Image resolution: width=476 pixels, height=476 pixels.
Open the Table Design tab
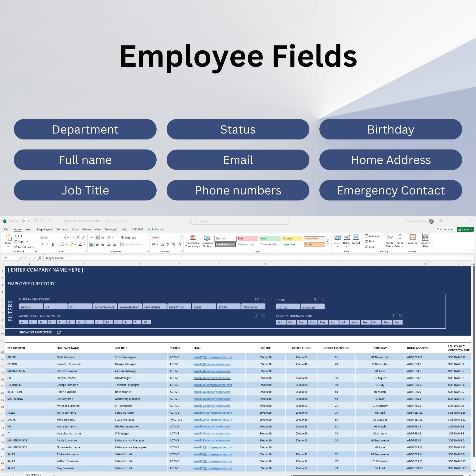(x=155, y=229)
